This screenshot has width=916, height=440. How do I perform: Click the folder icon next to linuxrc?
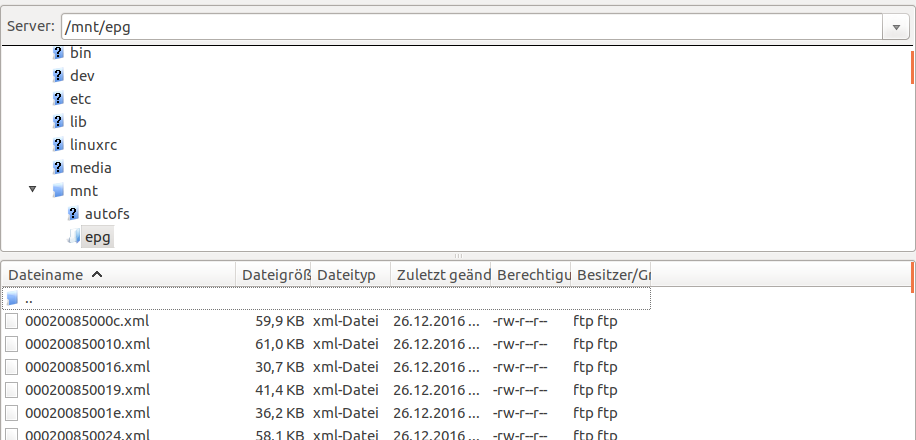[x=58, y=144]
